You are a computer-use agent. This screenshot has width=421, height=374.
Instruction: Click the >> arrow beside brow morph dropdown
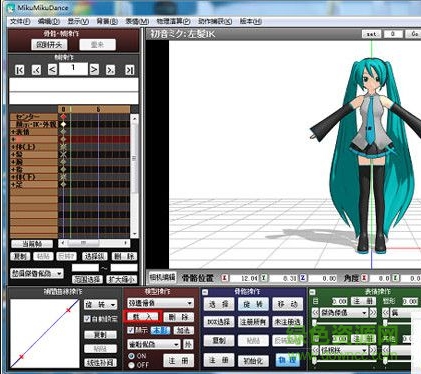(x=373, y=350)
